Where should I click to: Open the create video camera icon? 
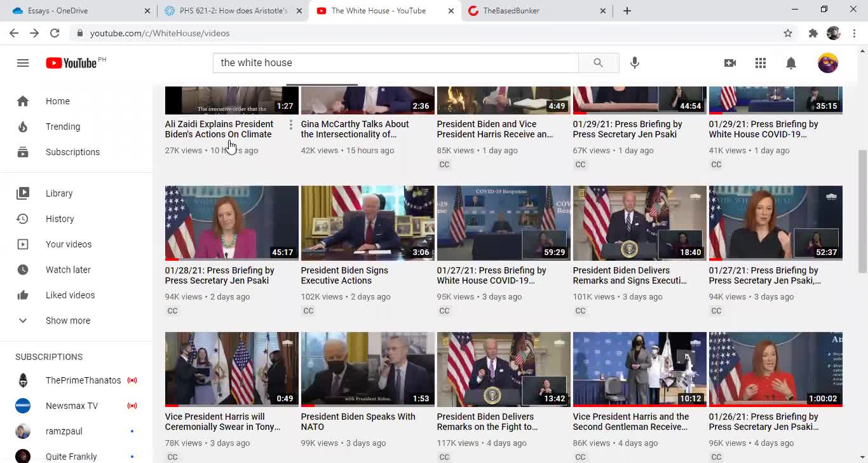pos(730,63)
